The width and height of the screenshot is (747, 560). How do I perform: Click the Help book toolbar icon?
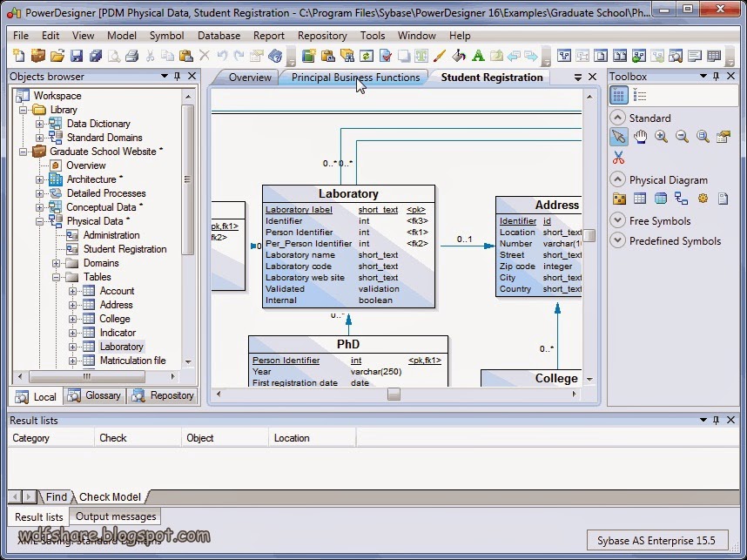(x=275, y=56)
